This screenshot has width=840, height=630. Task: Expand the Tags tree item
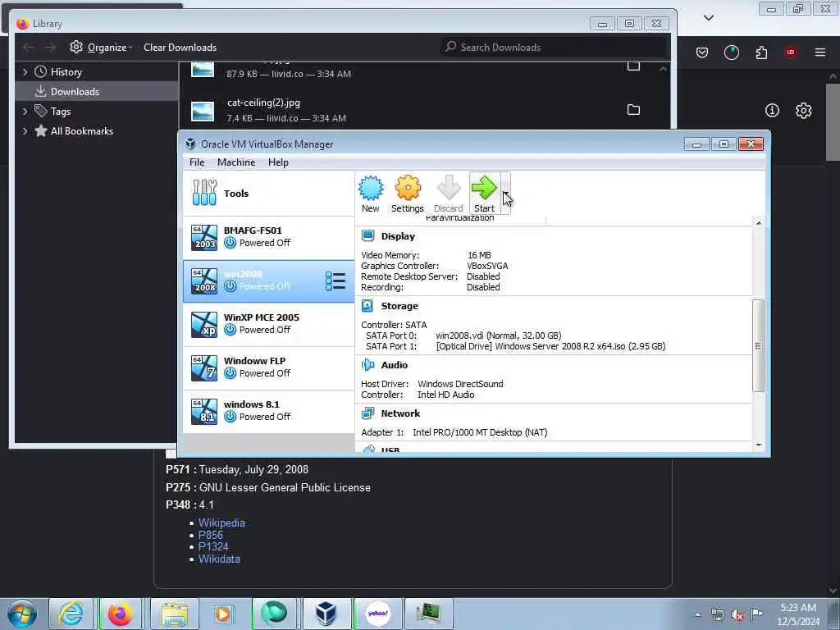25,112
